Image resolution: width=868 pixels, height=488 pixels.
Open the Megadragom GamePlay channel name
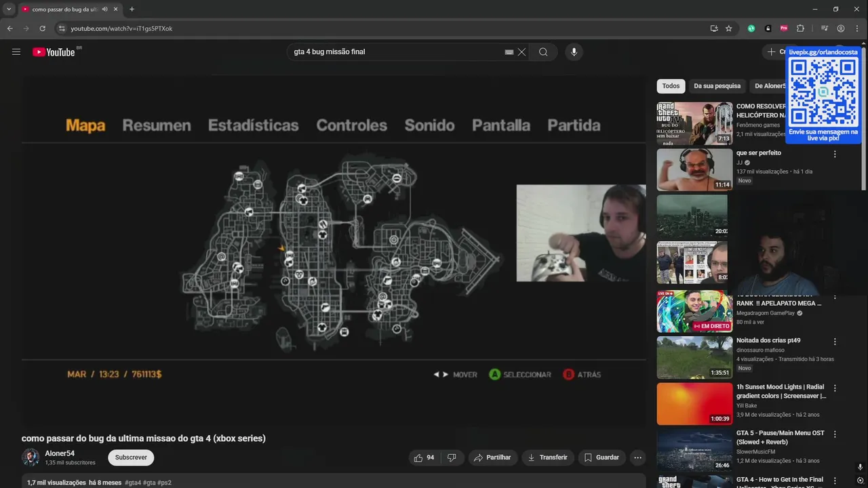point(766,313)
